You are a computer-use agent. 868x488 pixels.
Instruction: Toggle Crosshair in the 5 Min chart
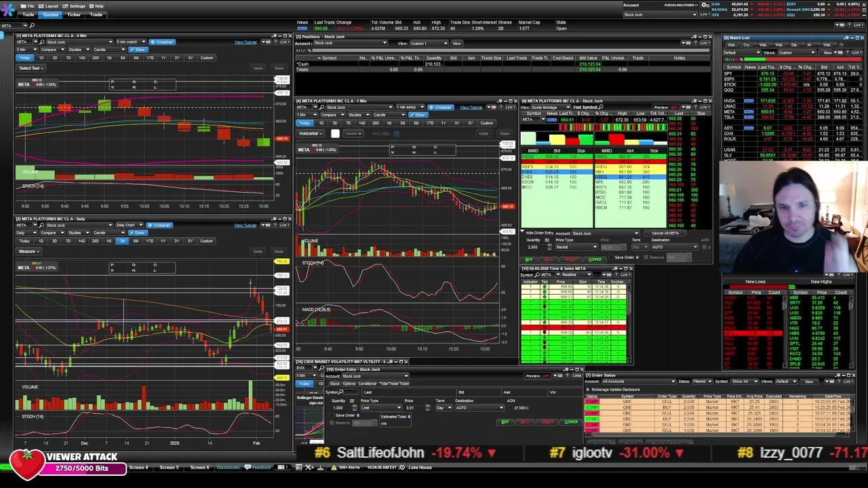[161, 42]
